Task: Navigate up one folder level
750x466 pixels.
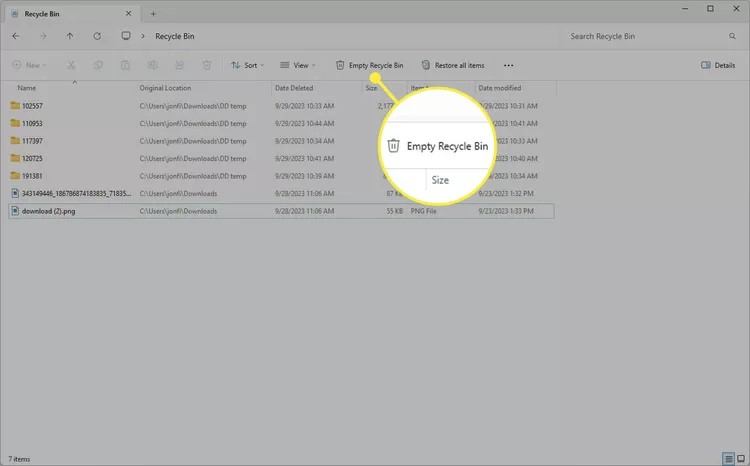Action: coord(69,36)
